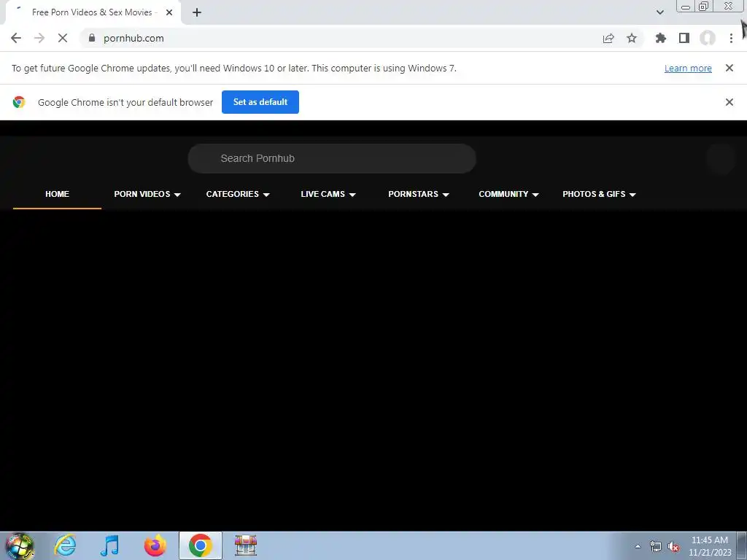Screen dimensions: 747x560
Task: Dismiss the Windows 7 update notice
Action: click(729, 68)
